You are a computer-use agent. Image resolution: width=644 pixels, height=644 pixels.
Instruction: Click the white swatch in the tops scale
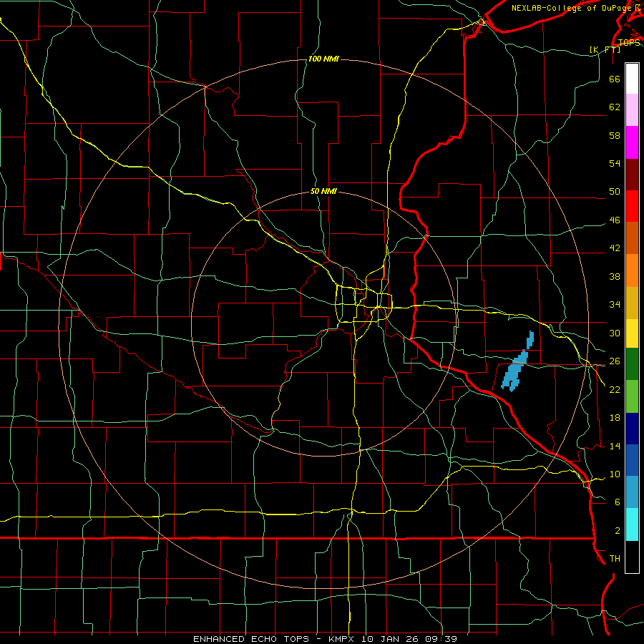point(632,79)
